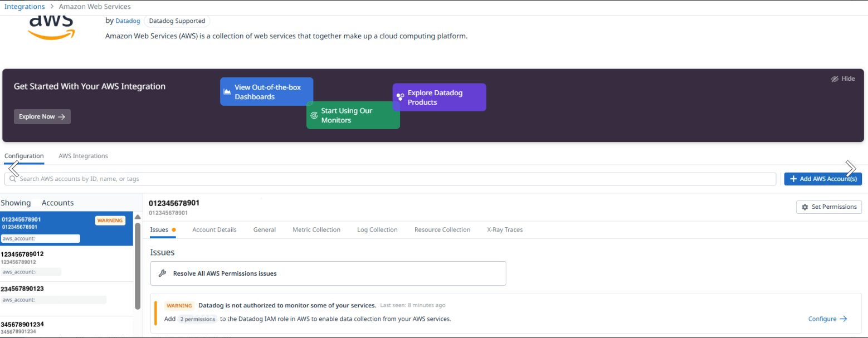868x338 pixels.
Task: Click the gear icon on Set Permissions
Action: point(804,207)
